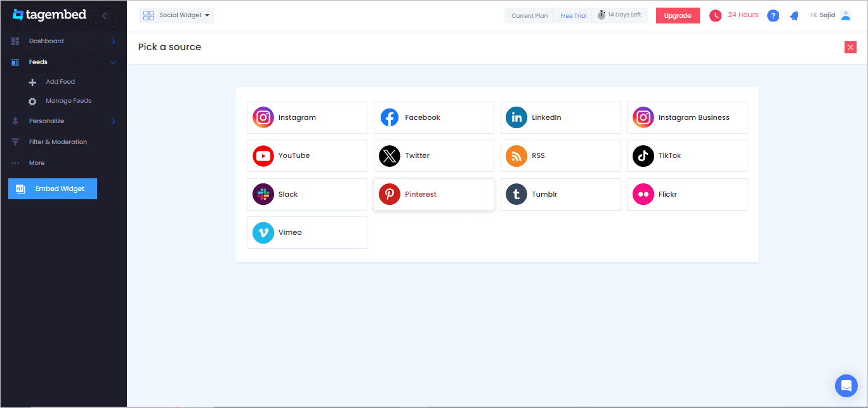Expand the Dashboard menu chevron
Screen dimensions: 868x408
(114, 41)
